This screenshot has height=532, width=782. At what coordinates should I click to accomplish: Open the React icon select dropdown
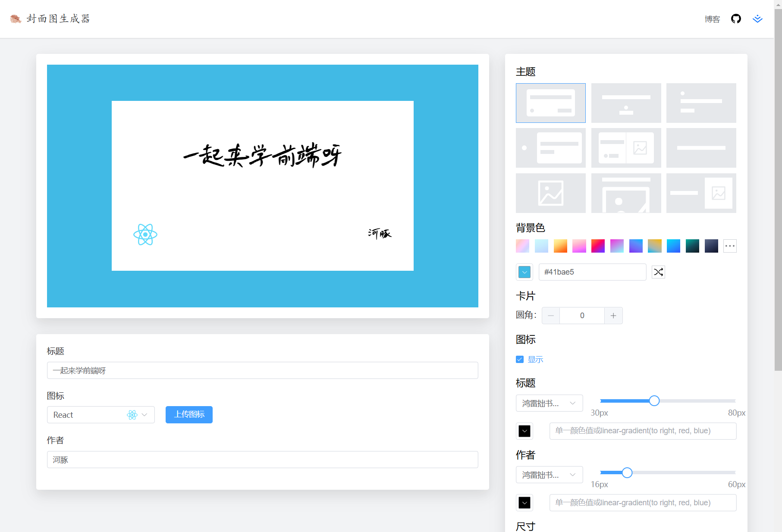coord(100,415)
